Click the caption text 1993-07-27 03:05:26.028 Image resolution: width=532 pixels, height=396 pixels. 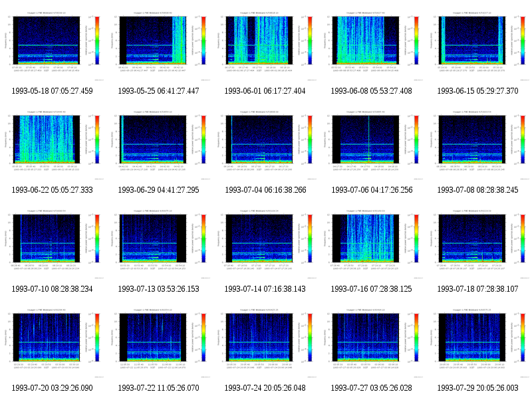point(371,388)
